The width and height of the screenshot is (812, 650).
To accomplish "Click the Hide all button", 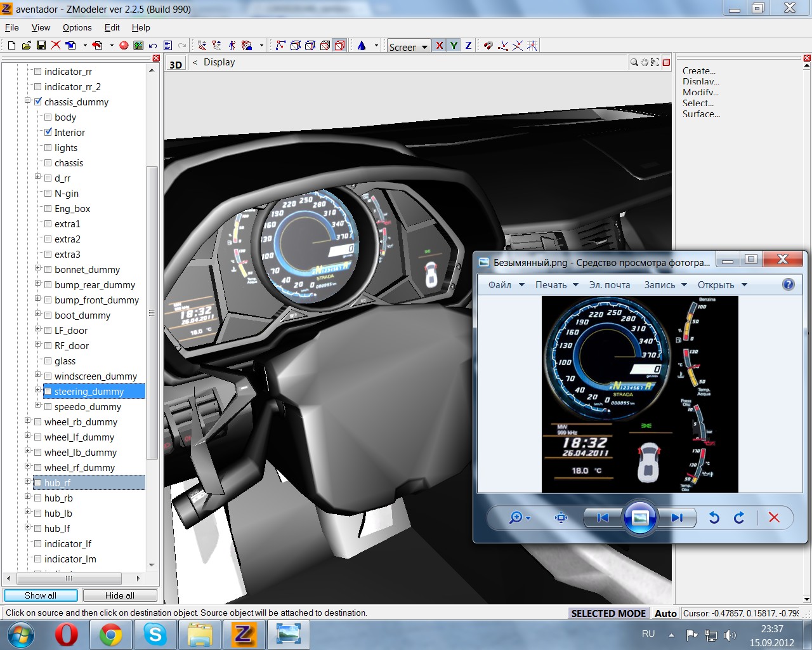I will [120, 595].
